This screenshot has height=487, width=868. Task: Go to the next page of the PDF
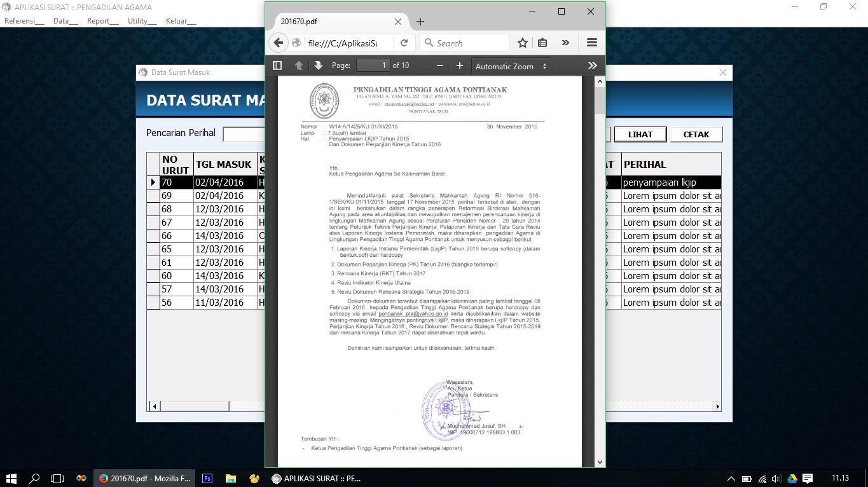click(317, 65)
